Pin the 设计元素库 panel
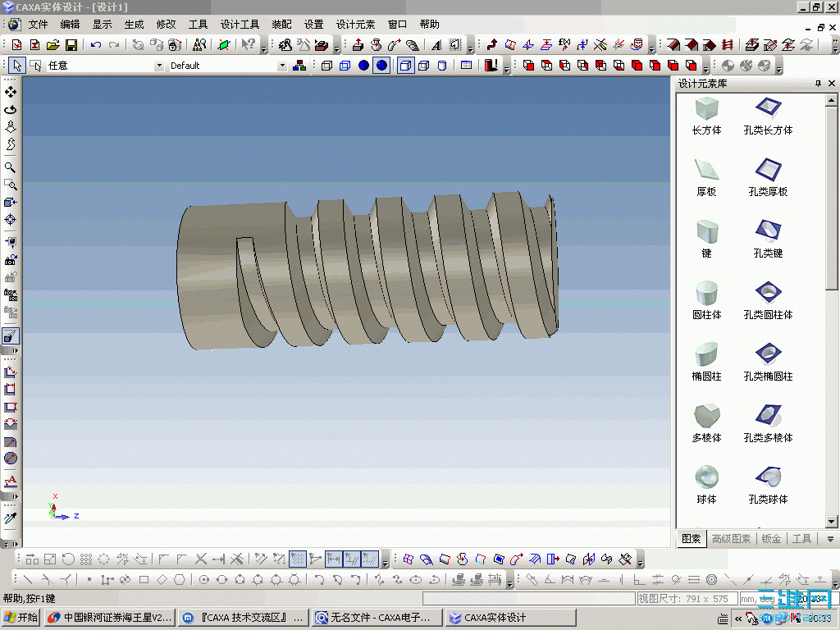Image resolution: width=840 pixels, height=630 pixels. 818,84
